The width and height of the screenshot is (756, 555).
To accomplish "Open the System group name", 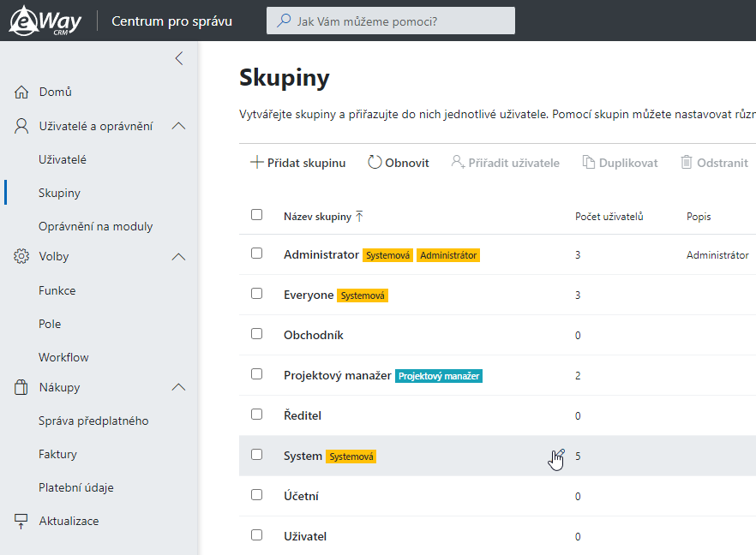I will [x=303, y=456].
